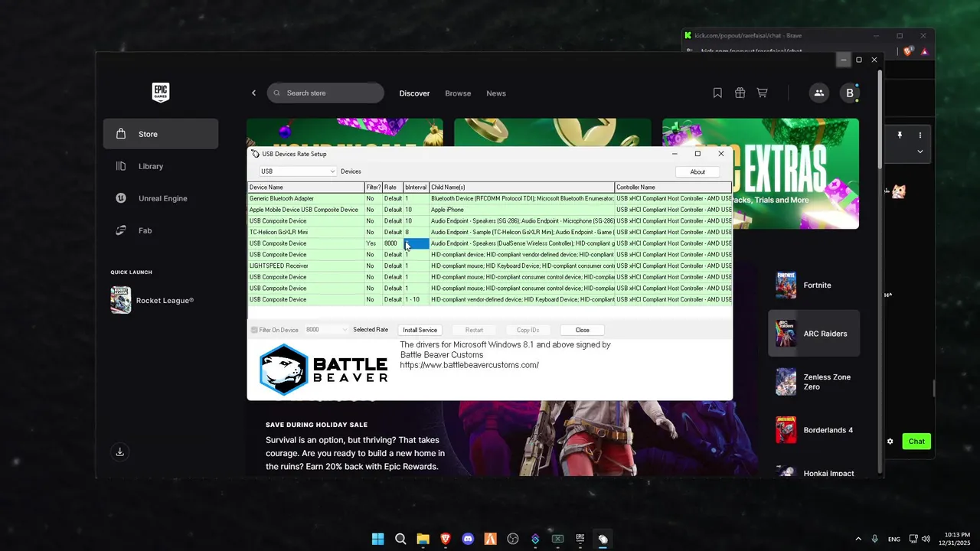
Task: Open Kick chat settings gear icon
Action: click(890, 442)
